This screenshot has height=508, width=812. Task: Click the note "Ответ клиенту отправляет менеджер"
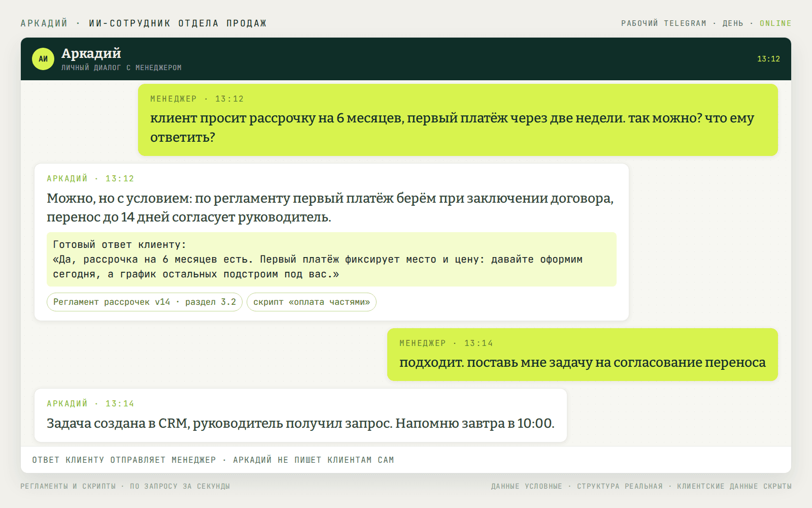(x=124, y=460)
